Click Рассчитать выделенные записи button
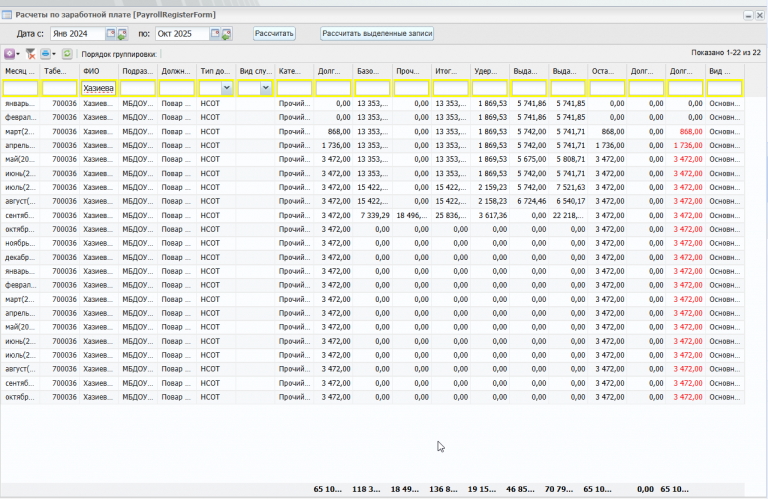768x499 pixels. 377,34
